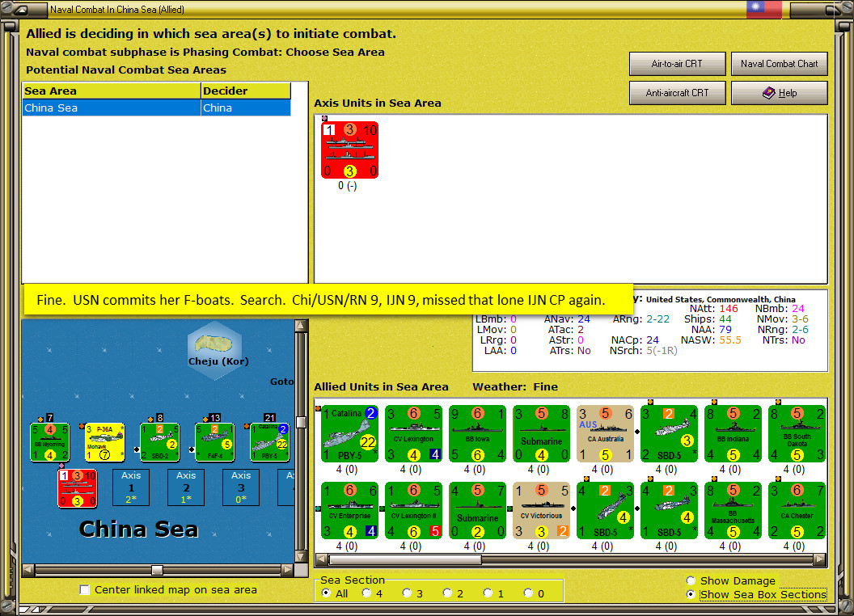Switch to Show Damage option
The image size is (854, 616).
tap(691, 580)
